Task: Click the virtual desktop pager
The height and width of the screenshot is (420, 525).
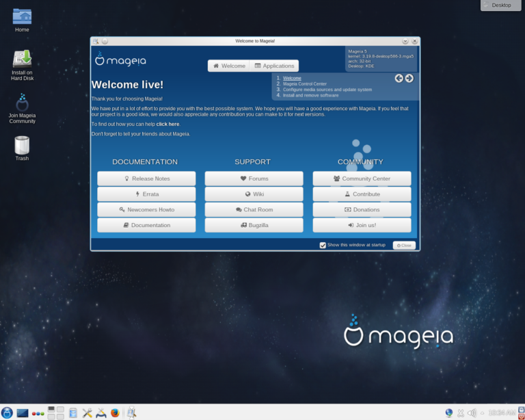Action: pos(56,412)
